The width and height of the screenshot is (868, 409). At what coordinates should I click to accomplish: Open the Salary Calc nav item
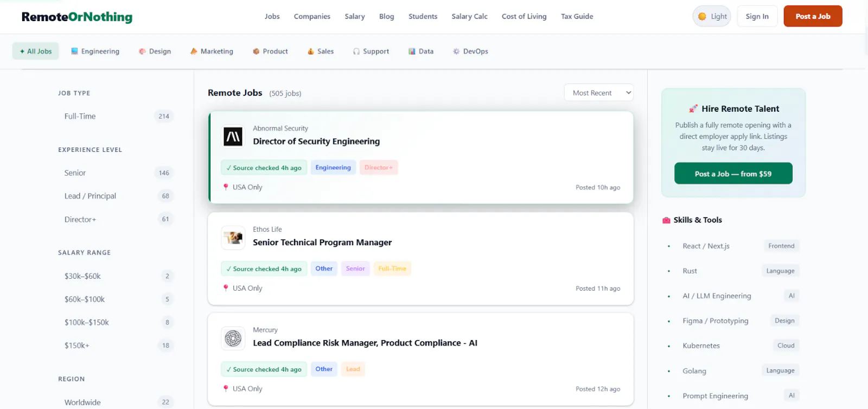pyautogui.click(x=469, y=16)
